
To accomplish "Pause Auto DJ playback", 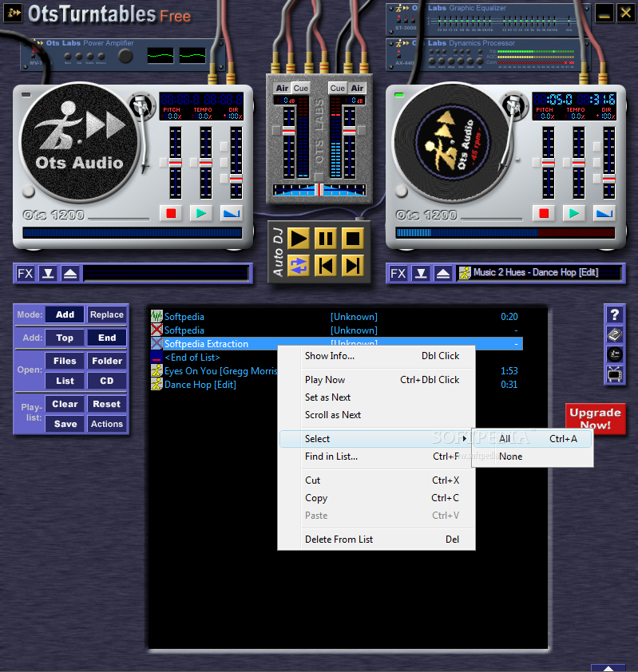I will pyautogui.click(x=326, y=239).
